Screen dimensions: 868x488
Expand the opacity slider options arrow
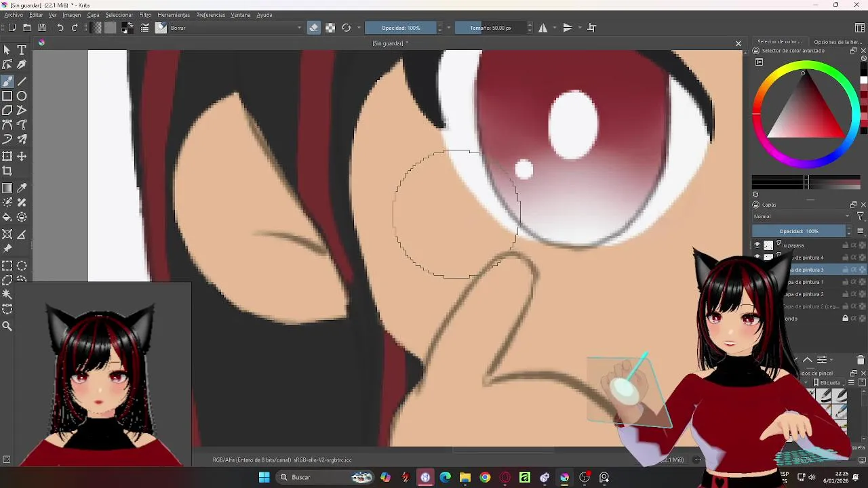pos(448,28)
